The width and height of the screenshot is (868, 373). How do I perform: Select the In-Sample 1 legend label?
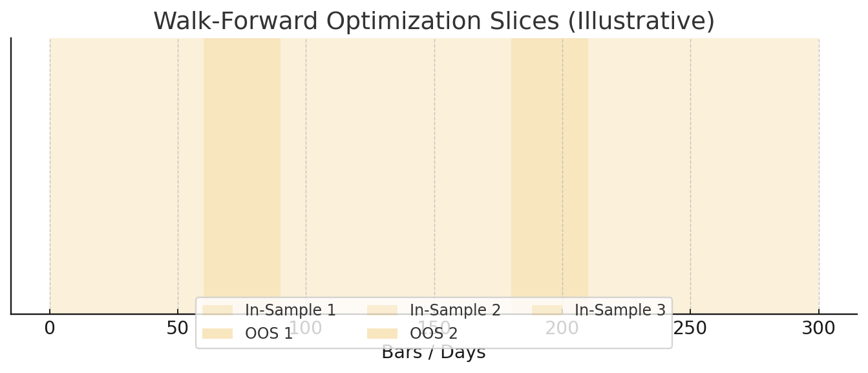pyautogui.click(x=290, y=310)
